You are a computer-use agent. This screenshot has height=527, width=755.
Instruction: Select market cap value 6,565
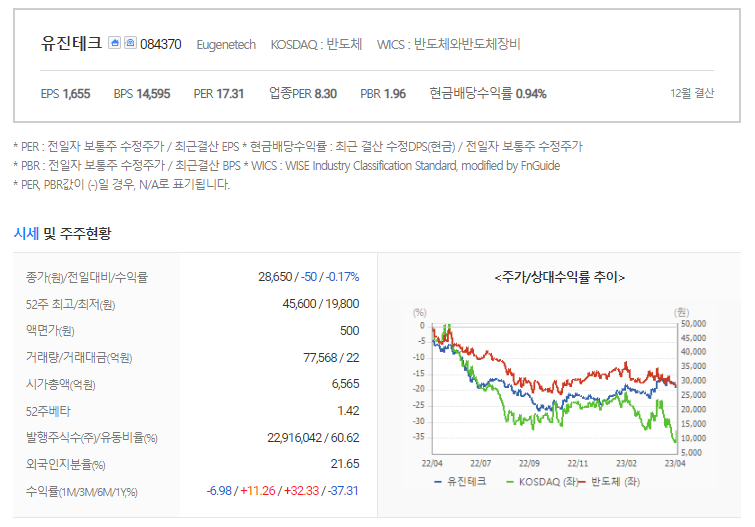click(x=345, y=384)
